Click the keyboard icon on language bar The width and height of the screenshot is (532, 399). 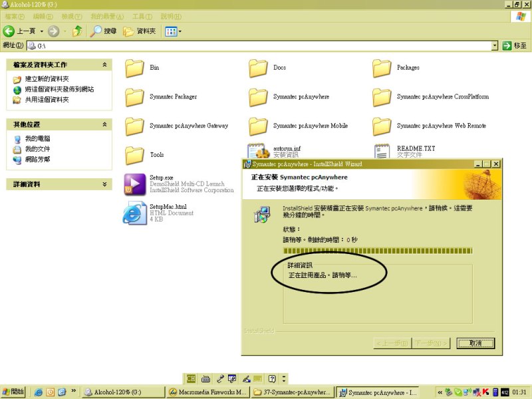click(x=205, y=378)
